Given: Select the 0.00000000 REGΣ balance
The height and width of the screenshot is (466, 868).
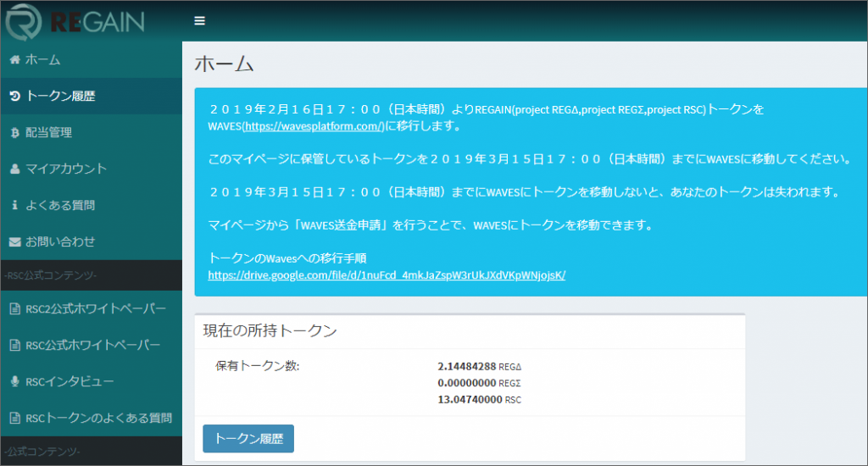Looking at the screenshot, I should tap(480, 383).
